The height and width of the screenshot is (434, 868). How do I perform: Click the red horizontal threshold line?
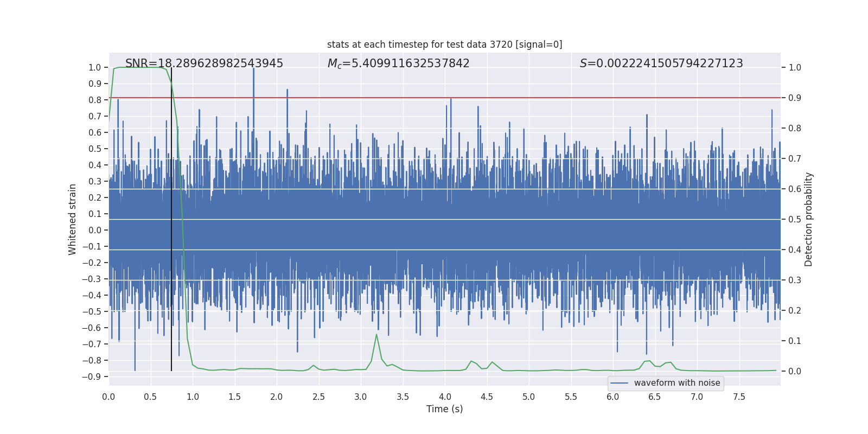click(x=542, y=98)
